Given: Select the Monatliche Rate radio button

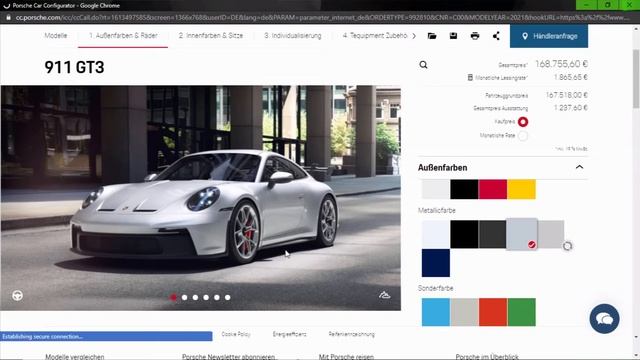Looking at the screenshot, I should [523, 136].
